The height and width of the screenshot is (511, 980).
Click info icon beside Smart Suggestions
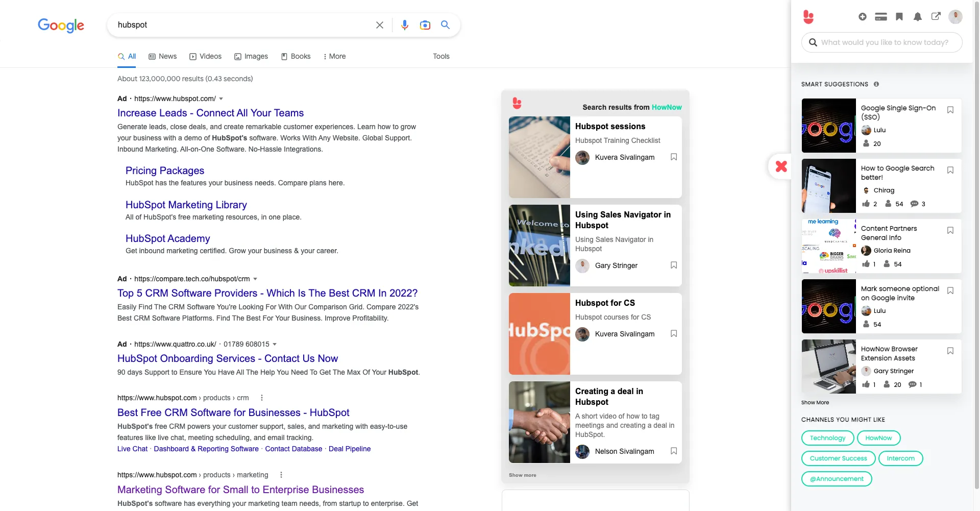(876, 84)
